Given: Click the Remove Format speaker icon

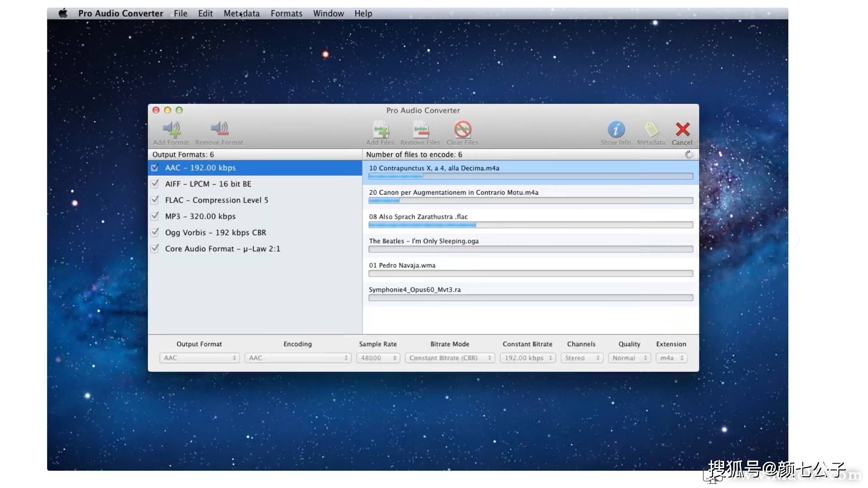Looking at the screenshot, I should coord(220,129).
